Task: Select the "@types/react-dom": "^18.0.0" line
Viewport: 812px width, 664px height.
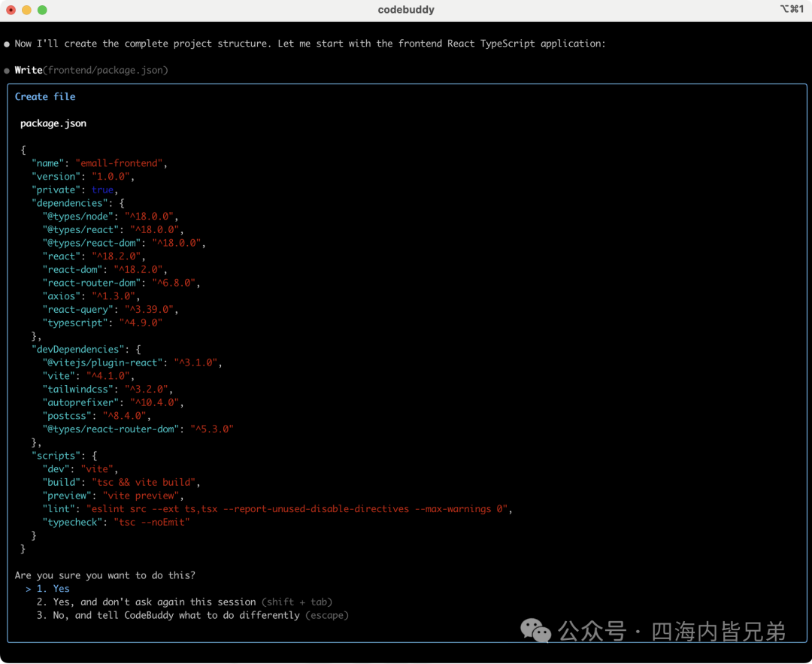Action: click(124, 244)
